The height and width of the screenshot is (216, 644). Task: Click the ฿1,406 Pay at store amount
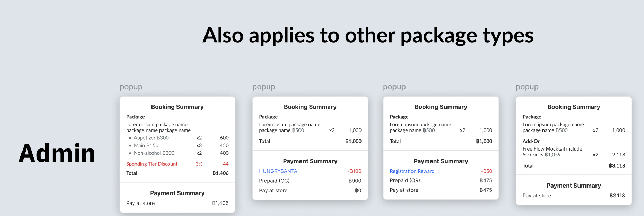click(x=220, y=203)
